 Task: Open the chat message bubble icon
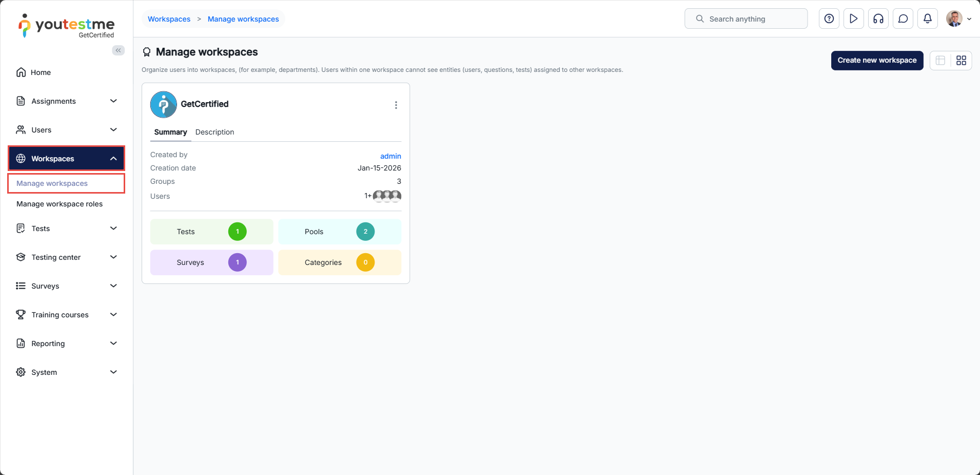click(x=903, y=19)
